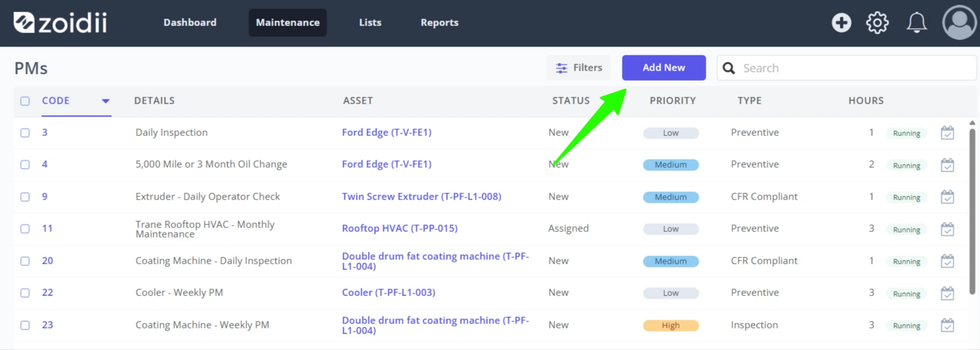Image resolution: width=980 pixels, height=350 pixels.
Task: Click the Assigned status in row 11
Action: pos(568,229)
